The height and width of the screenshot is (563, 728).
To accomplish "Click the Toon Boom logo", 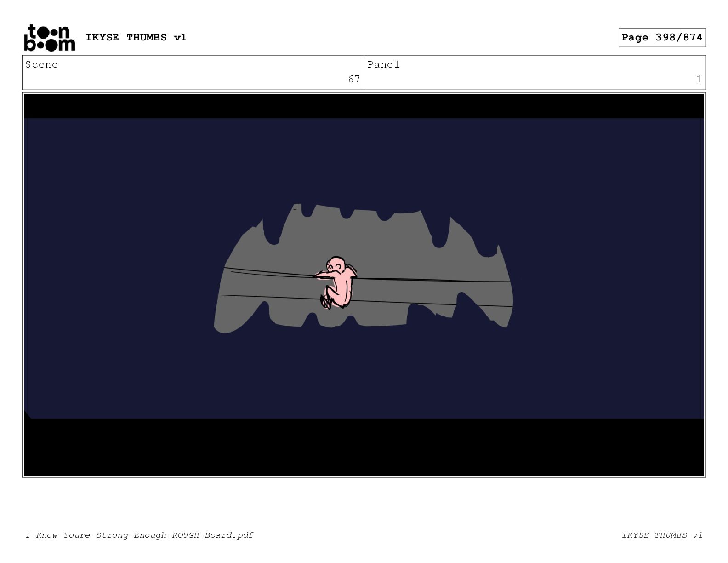I will (50, 37).
